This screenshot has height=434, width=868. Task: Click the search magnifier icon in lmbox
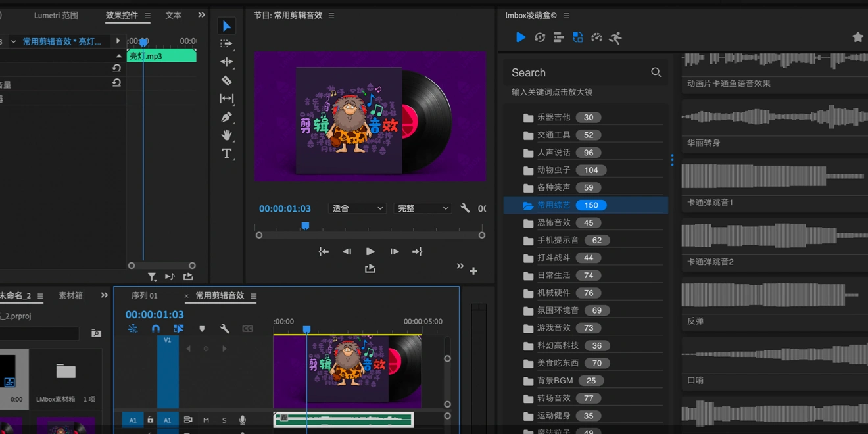point(656,72)
